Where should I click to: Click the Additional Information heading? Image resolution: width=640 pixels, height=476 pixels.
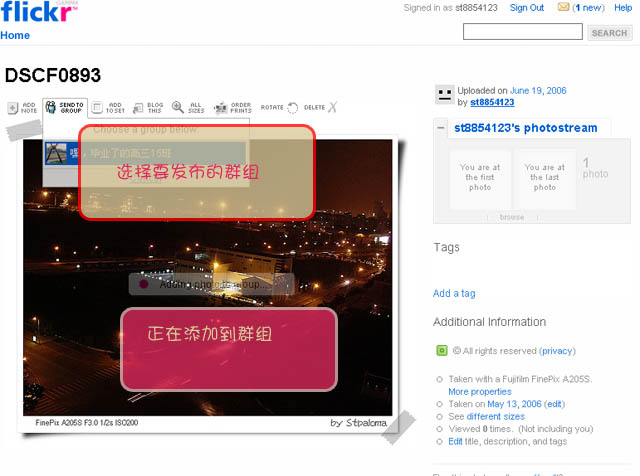tap(489, 322)
